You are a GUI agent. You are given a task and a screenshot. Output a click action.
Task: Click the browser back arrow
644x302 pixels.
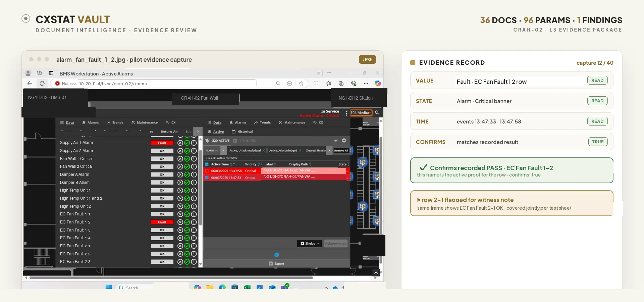(x=30, y=84)
